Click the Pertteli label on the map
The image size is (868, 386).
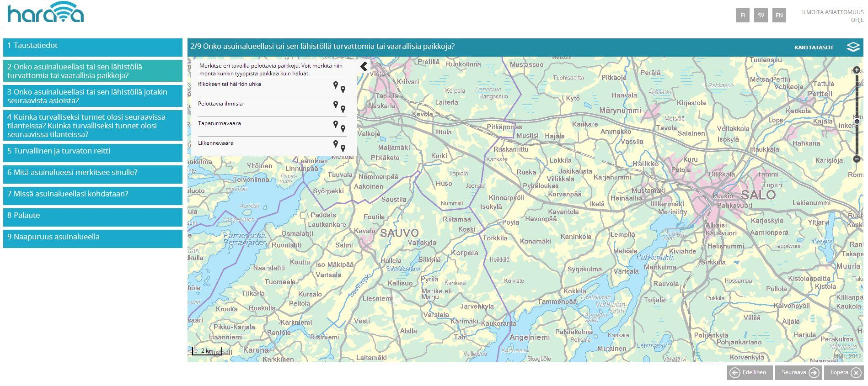820,94
